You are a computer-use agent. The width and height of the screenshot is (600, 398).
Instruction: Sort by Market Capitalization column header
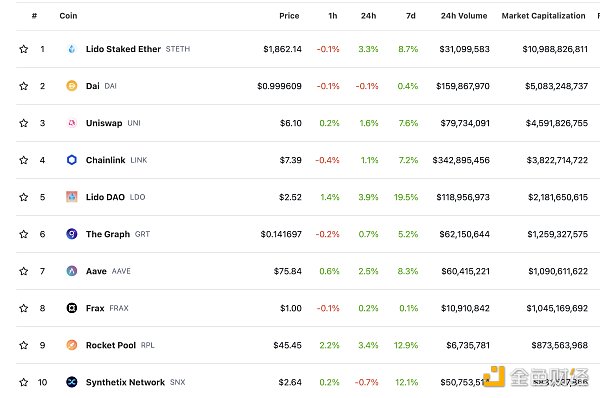tap(543, 16)
